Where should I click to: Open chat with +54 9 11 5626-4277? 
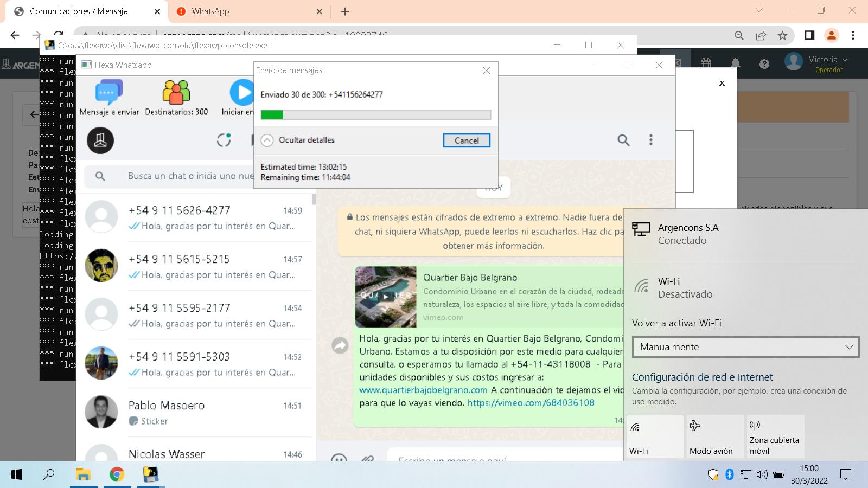[195, 217]
